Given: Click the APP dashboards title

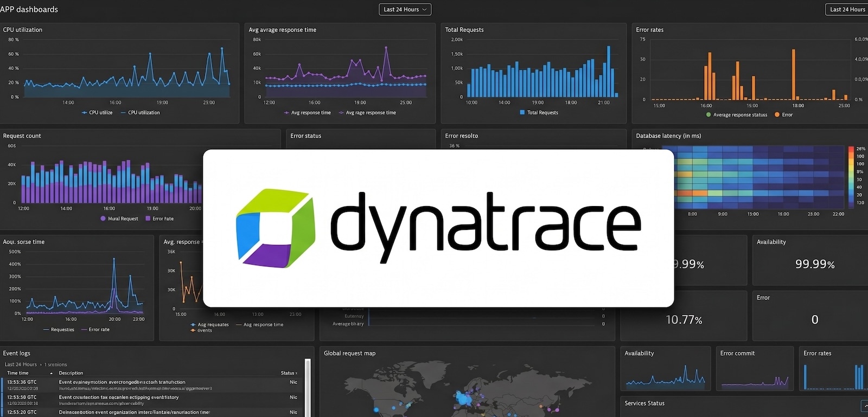Looking at the screenshot, I should [29, 9].
